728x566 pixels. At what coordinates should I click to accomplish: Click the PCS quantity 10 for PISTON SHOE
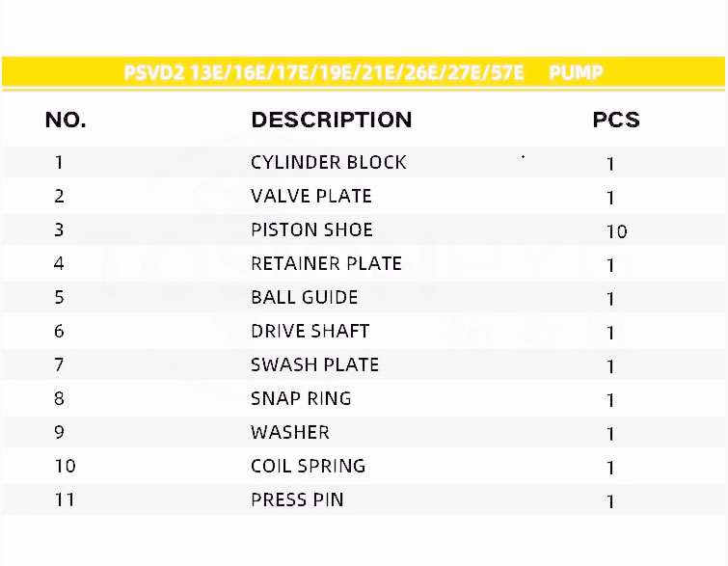[616, 231]
